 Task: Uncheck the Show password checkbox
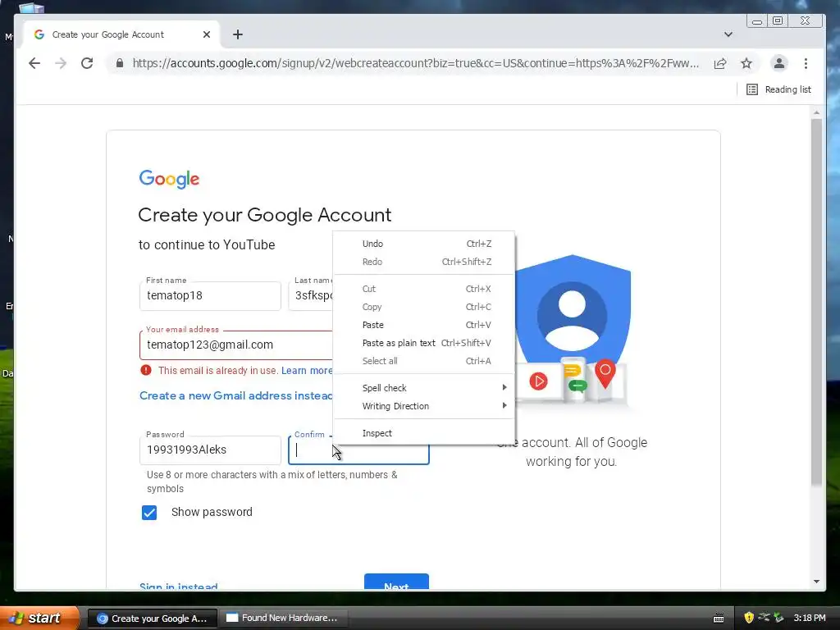[149, 513]
